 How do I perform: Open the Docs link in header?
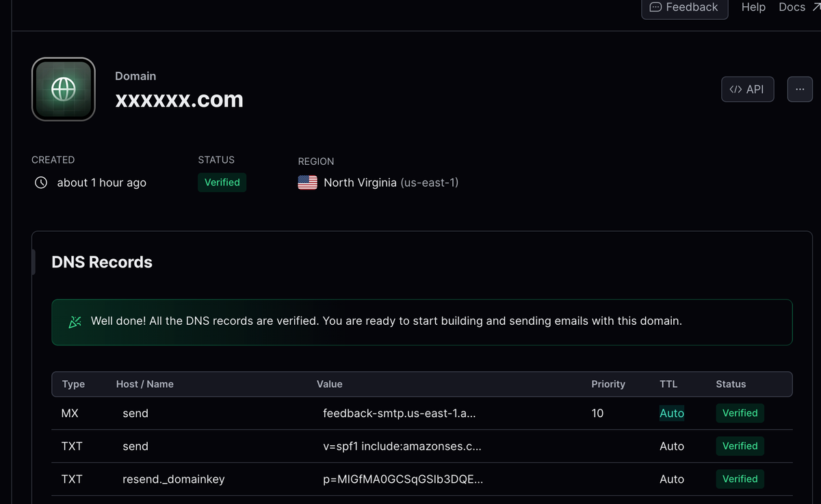[792, 7]
